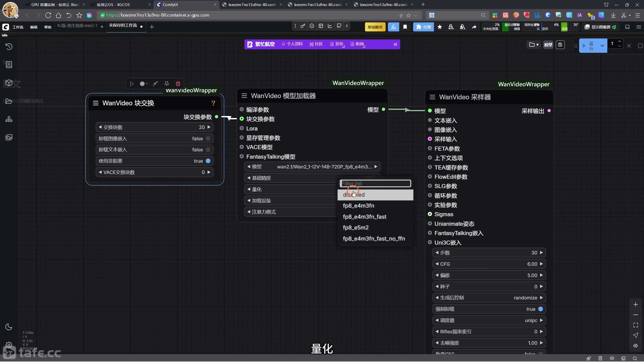The width and height of the screenshot is (644, 362).
Task: Open the 帮助 menu
Action: coord(48,27)
